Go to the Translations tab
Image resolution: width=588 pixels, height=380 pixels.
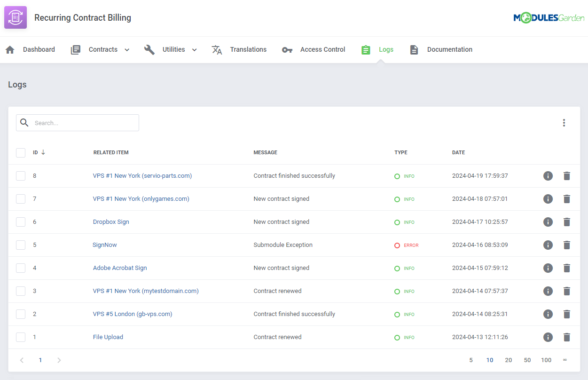[239, 49]
